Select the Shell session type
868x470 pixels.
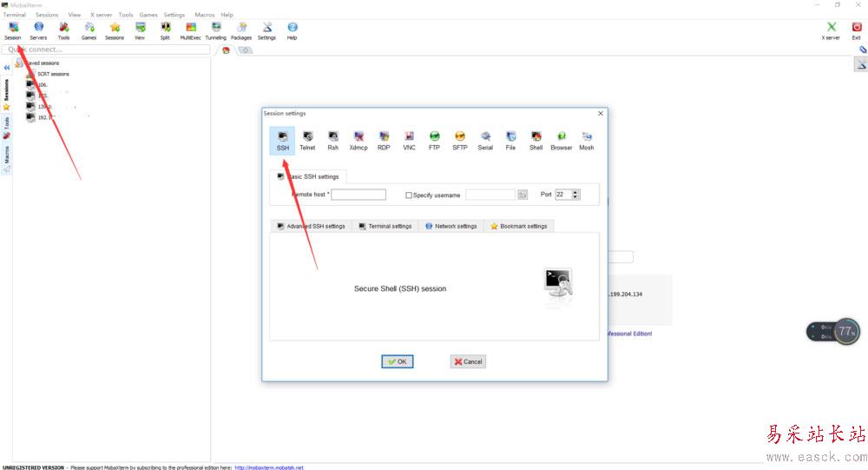pos(536,141)
